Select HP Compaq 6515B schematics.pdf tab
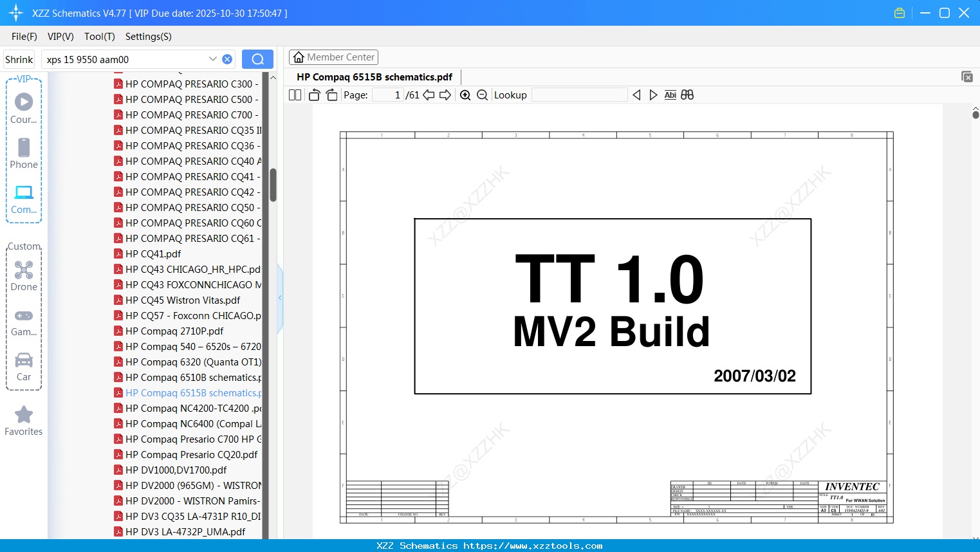The height and width of the screenshot is (552, 980). pyautogui.click(x=374, y=77)
